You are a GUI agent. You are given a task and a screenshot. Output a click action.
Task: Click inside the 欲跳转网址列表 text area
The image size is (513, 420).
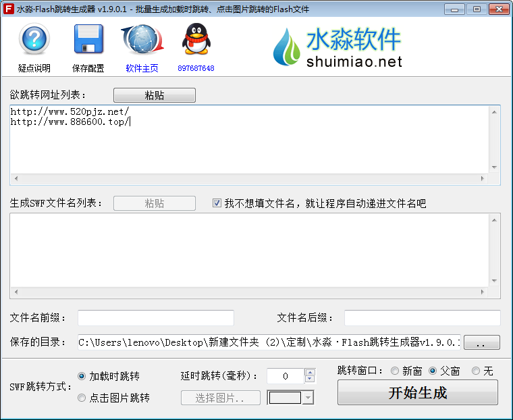(249, 140)
